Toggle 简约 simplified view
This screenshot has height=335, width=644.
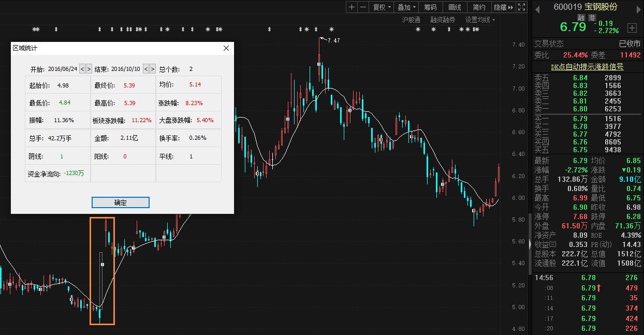[479, 7]
